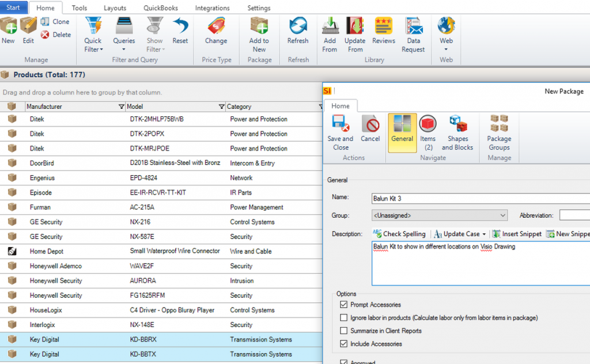
Task: Click the Home Depot row icon
Action: tap(12, 251)
